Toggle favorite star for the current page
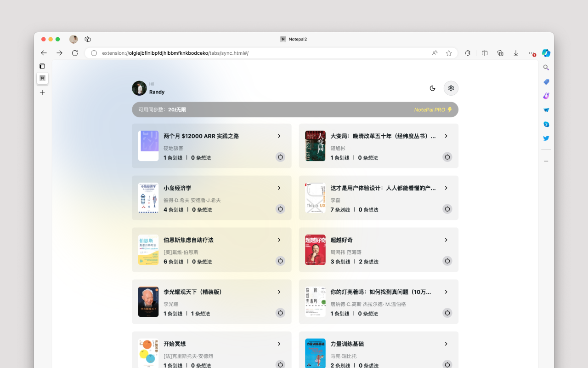 pos(449,53)
